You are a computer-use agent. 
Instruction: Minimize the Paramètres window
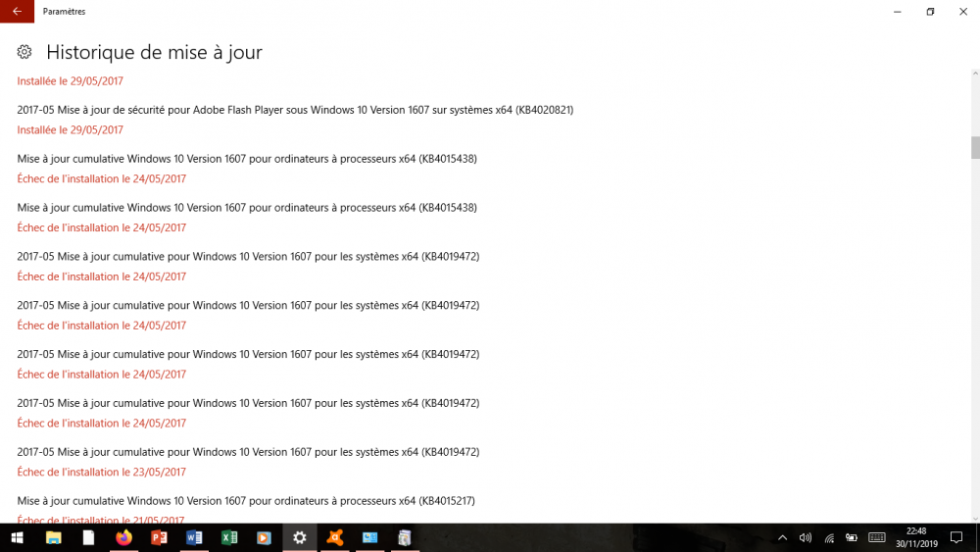pyautogui.click(x=897, y=11)
